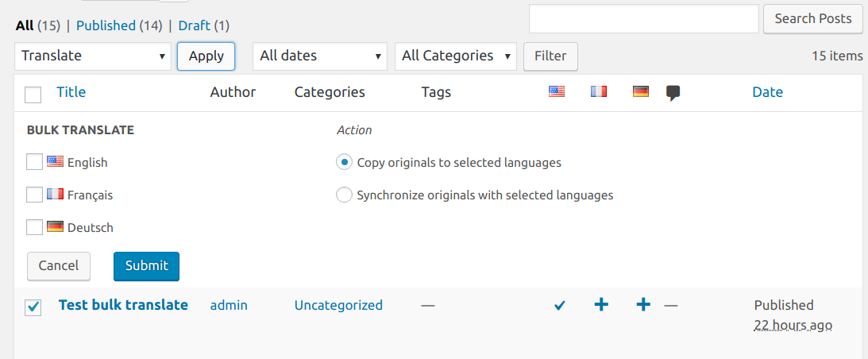Click the English checkmark edit icon
The image size is (868, 359).
560,305
